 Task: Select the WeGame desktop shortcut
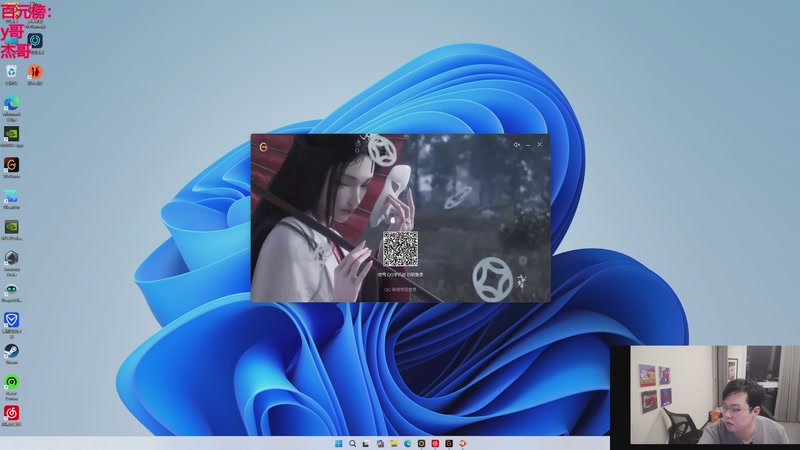[11, 167]
